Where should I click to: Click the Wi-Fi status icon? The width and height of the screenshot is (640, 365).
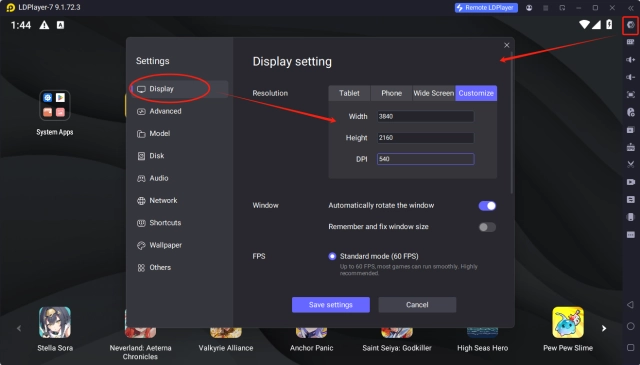[x=584, y=24]
